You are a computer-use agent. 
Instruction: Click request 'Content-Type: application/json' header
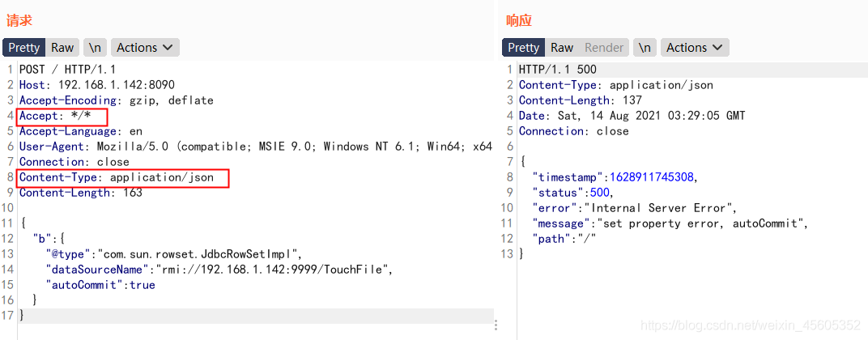pyautogui.click(x=117, y=178)
